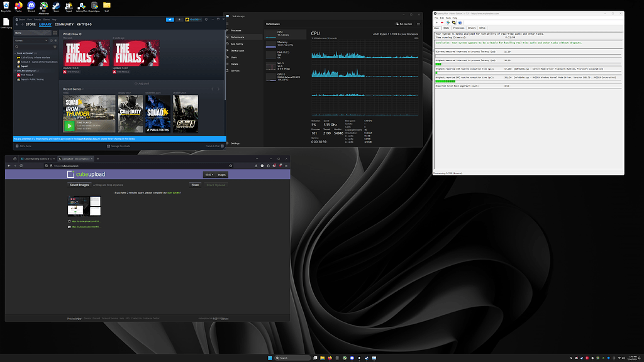The image size is (644, 362).
Task: Open Discord from the desktop shortcut
Action: [x=31, y=7]
